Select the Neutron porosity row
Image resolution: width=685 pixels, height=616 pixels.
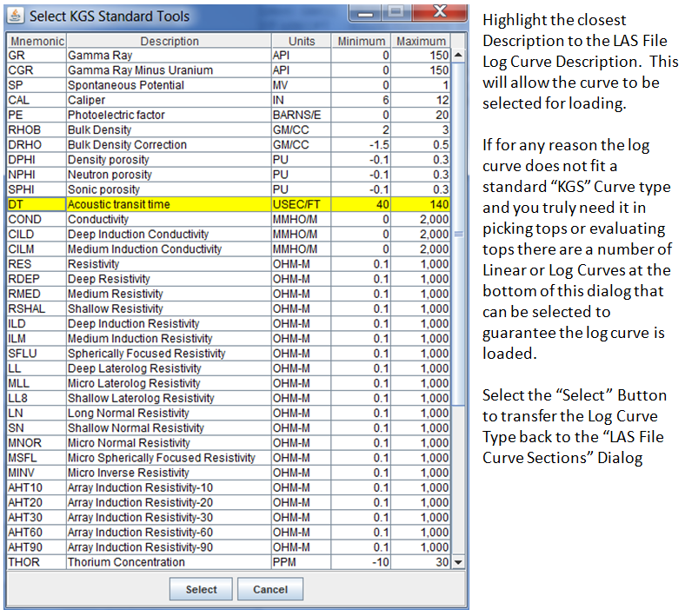pyautogui.click(x=229, y=175)
